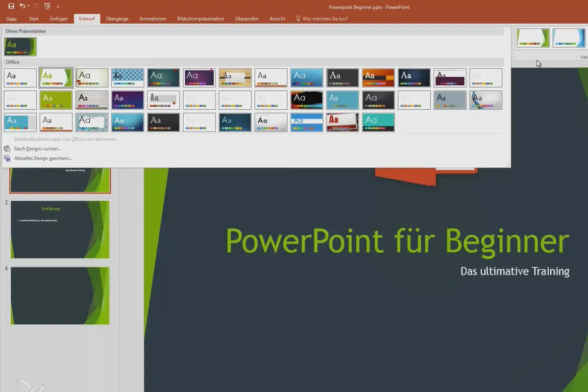Choose the plain white Office theme, first in gallery

coord(20,77)
